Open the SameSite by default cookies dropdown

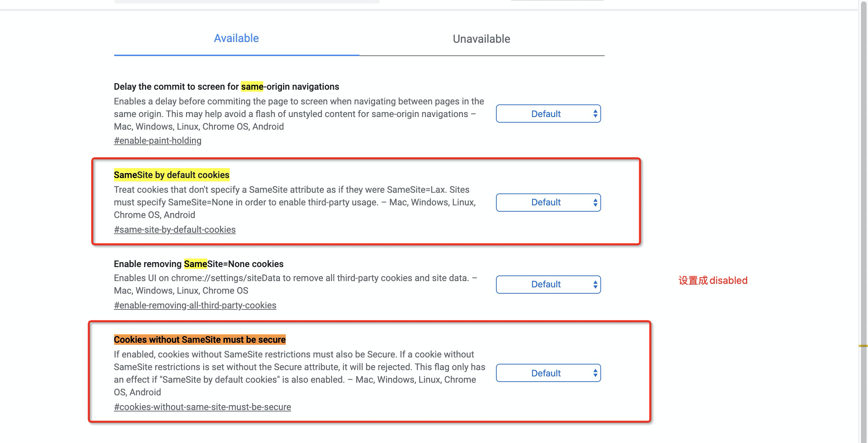tap(548, 202)
